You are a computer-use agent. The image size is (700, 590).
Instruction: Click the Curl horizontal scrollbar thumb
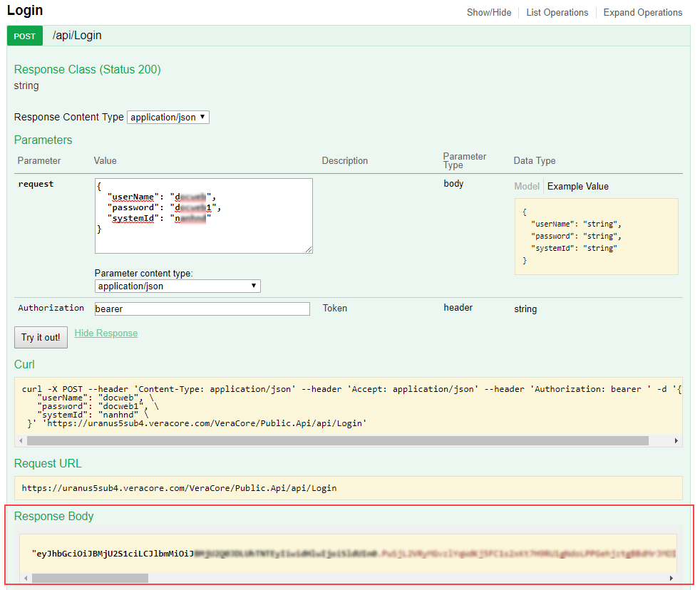pyautogui.click(x=338, y=441)
